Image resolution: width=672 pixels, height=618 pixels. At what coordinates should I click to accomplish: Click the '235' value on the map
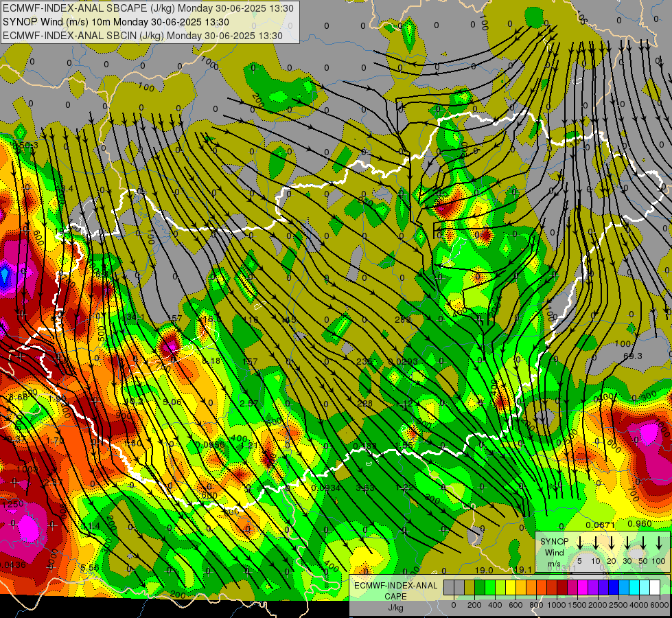tap(364, 362)
